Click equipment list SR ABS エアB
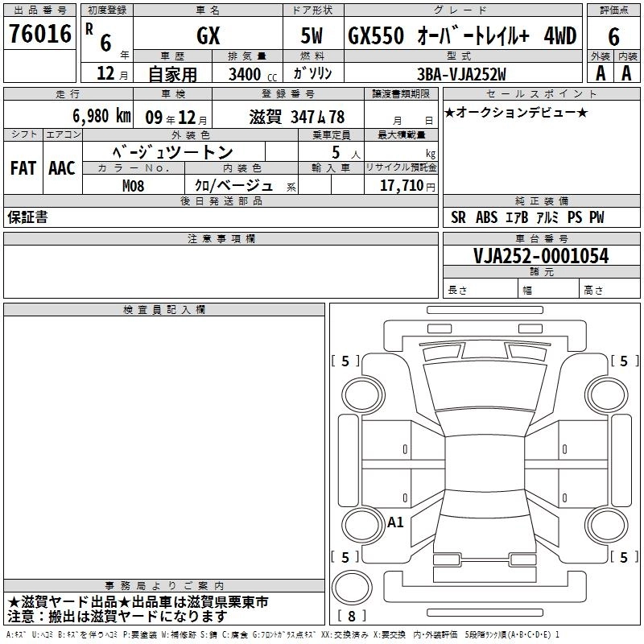Screen dimensions: 644x644 tap(527, 217)
